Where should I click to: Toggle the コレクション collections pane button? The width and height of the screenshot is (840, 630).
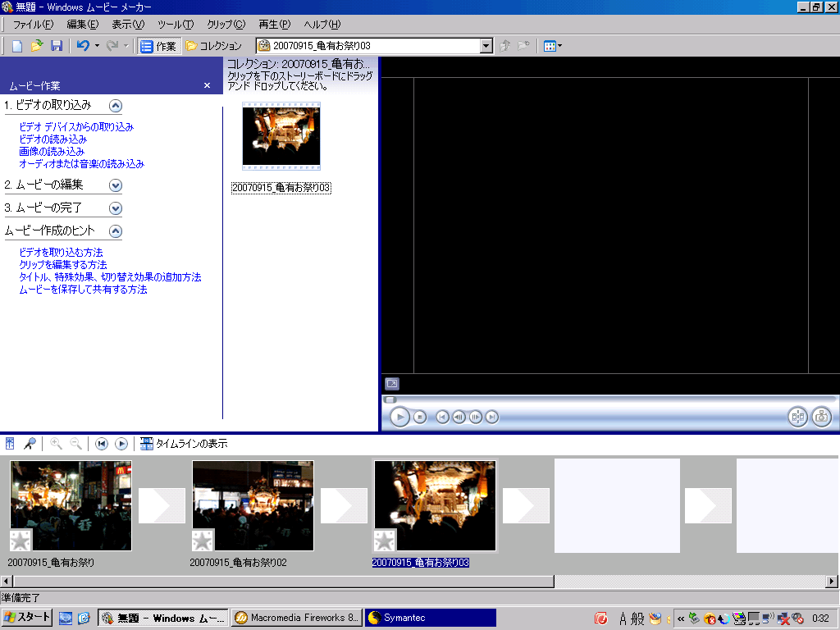click(213, 46)
